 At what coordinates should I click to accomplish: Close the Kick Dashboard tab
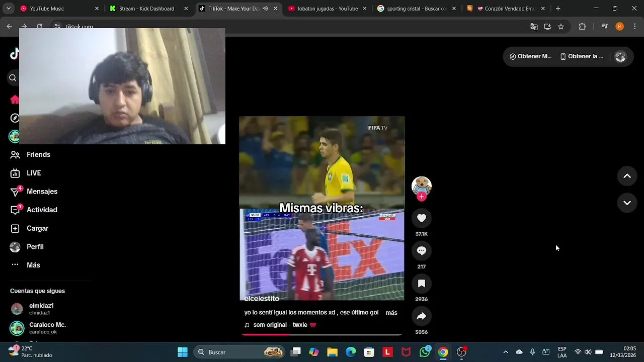coord(186,9)
